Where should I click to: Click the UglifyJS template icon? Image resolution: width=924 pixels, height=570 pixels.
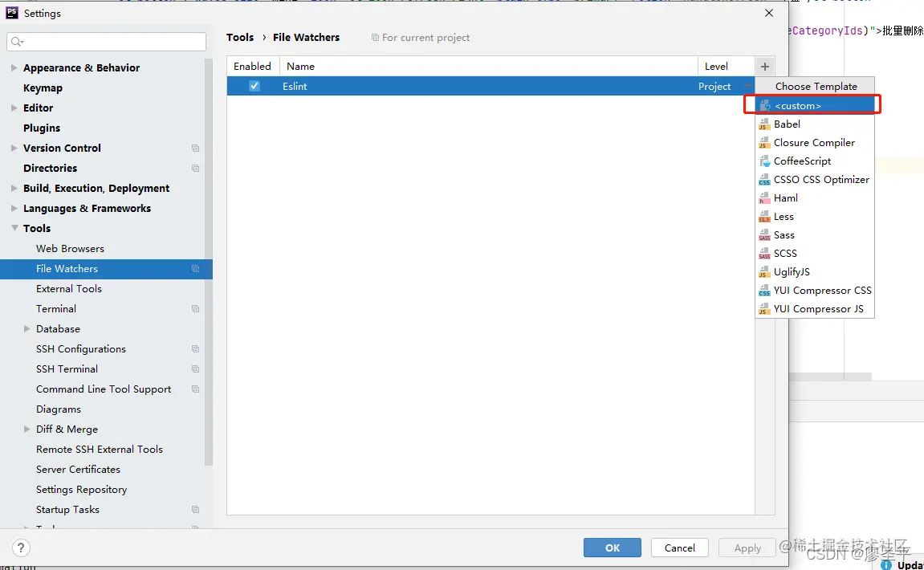point(764,271)
